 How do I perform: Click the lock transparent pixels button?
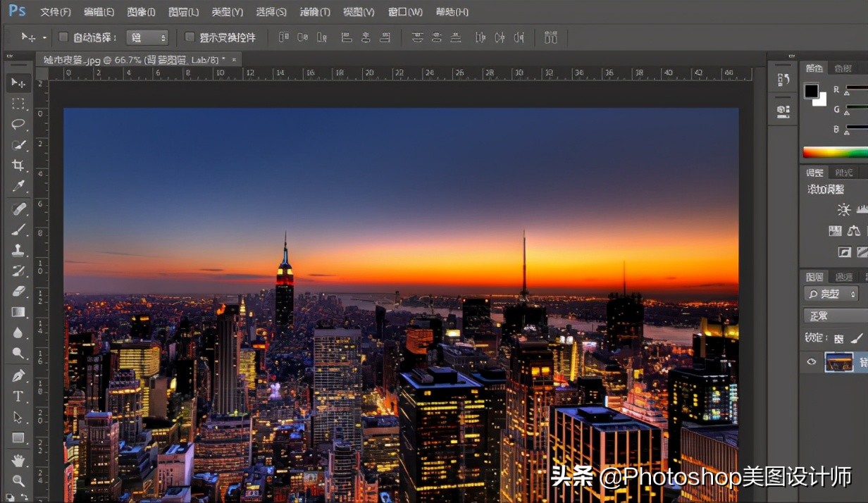pos(838,337)
